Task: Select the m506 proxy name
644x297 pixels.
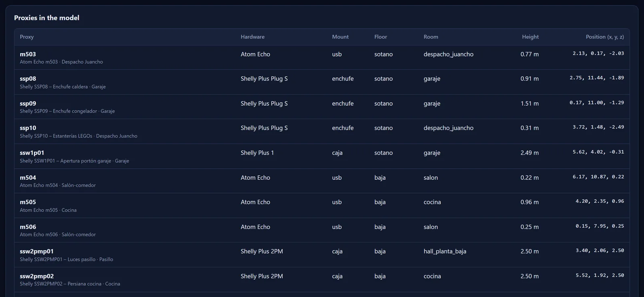Action: click(28, 227)
